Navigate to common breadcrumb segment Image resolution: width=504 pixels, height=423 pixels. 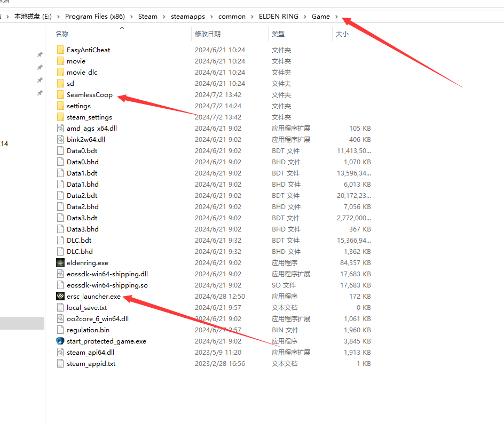click(x=232, y=17)
